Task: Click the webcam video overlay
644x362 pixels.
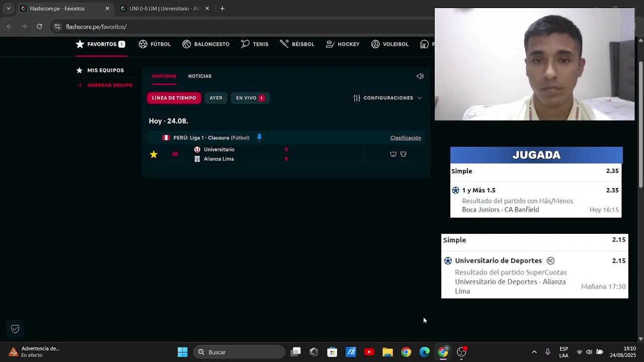Action: 534,64
